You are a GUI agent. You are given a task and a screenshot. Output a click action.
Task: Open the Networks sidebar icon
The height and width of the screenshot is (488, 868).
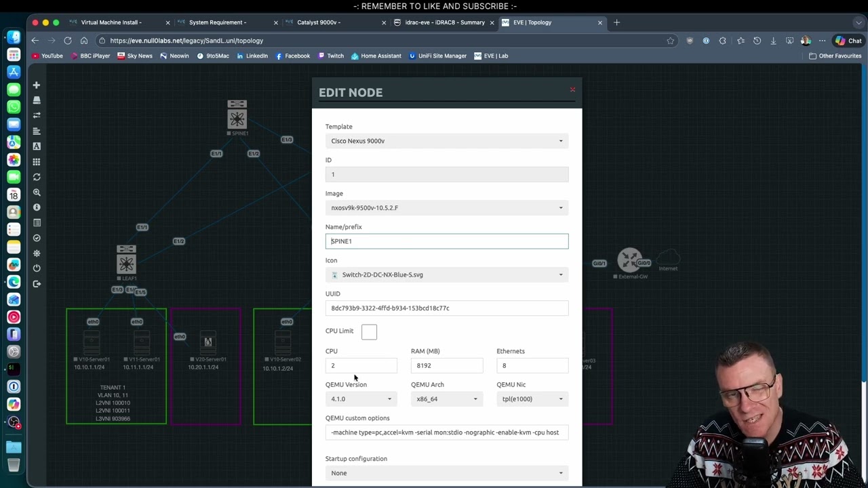tap(37, 116)
